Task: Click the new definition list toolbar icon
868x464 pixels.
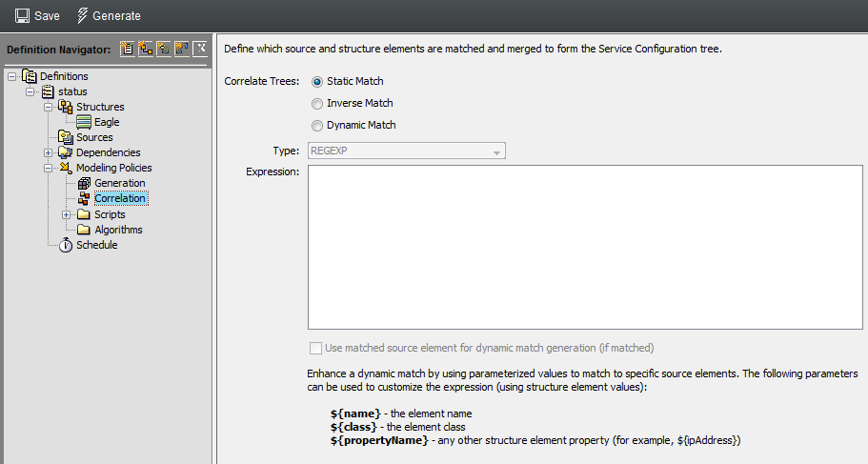Action: (128, 49)
